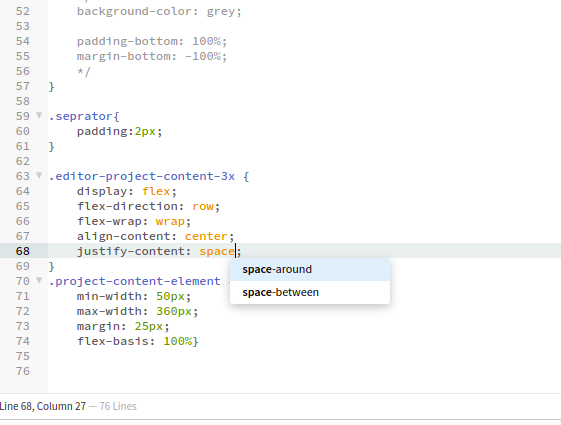Image resolution: width=561 pixels, height=425 pixels.
Task: Click line number 76 in gutter
Action: pos(23,371)
